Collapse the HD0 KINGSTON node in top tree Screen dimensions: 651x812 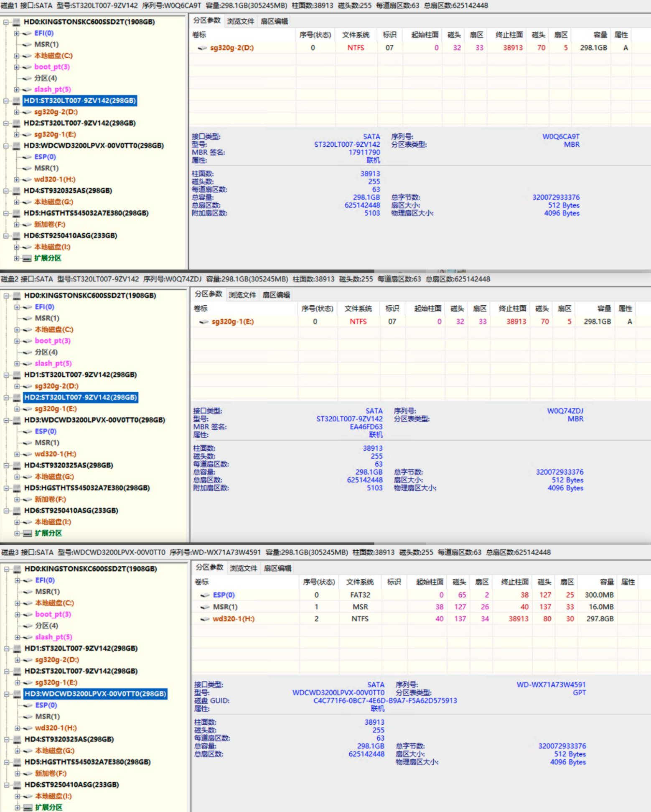6,22
